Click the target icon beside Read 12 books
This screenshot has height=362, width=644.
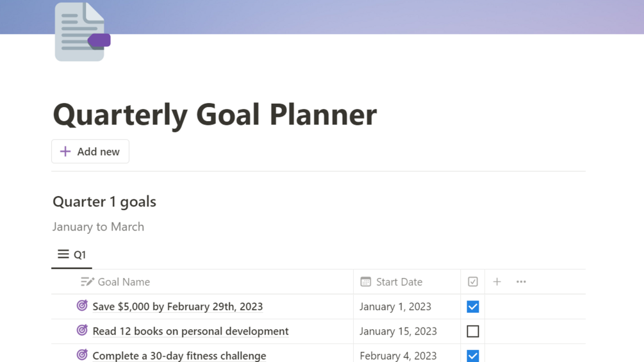tap(82, 331)
